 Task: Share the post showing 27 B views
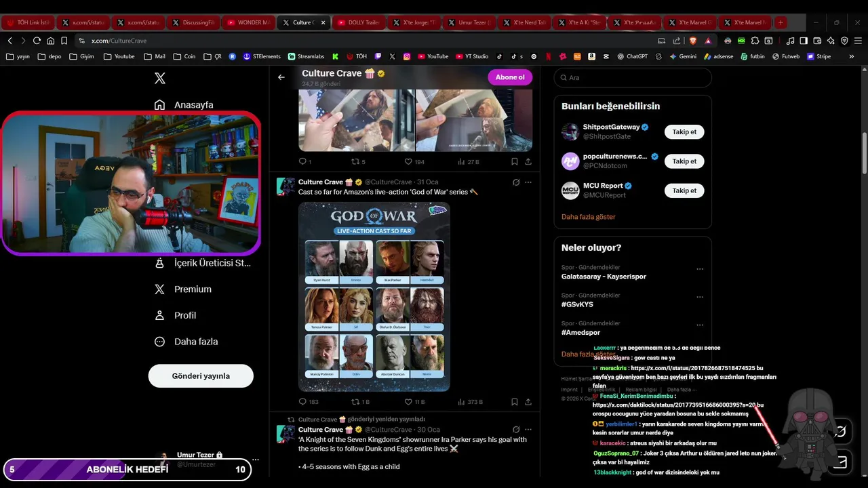click(x=528, y=162)
